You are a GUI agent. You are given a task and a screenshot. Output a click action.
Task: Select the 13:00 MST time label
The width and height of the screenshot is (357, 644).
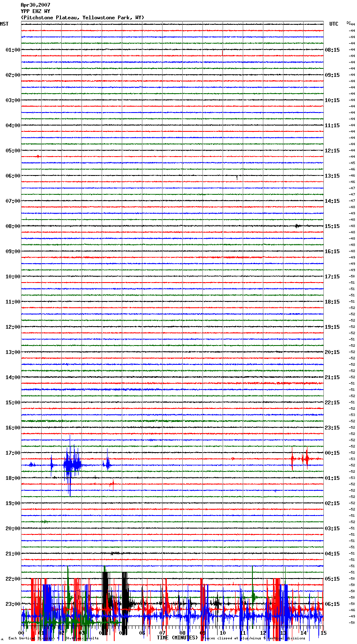click(x=13, y=352)
